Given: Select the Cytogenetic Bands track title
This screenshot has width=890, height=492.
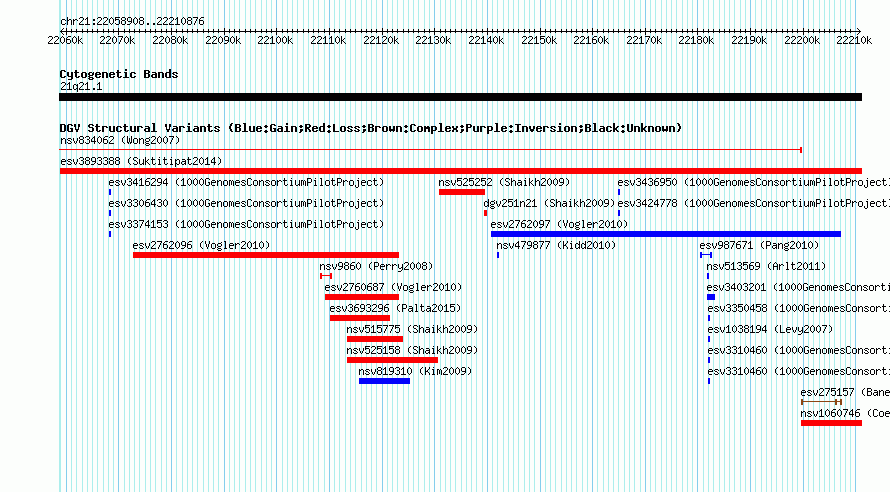Looking at the screenshot, I should (x=119, y=74).
